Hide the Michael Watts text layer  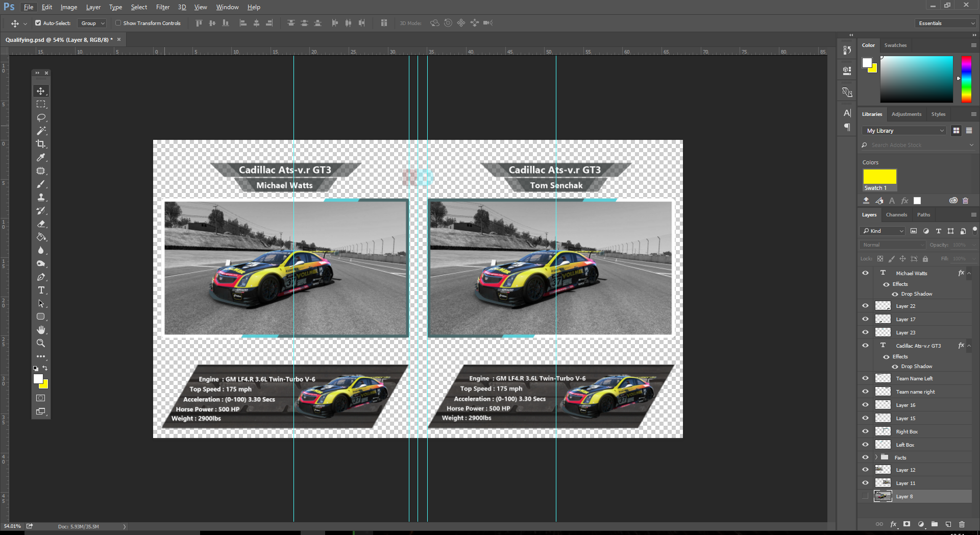pos(865,273)
